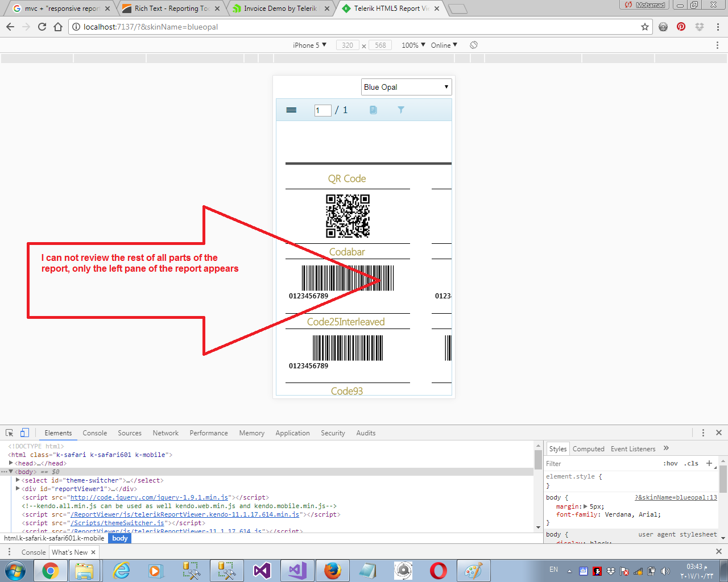Open the 100% zoom dropdown
The height and width of the screenshot is (582, 728).
coord(413,45)
